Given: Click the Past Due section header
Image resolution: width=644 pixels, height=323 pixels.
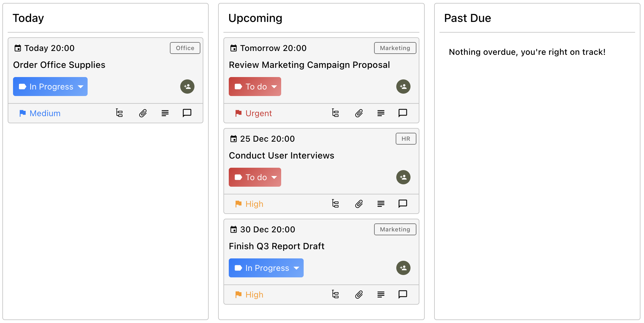Looking at the screenshot, I should click(x=468, y=18).
